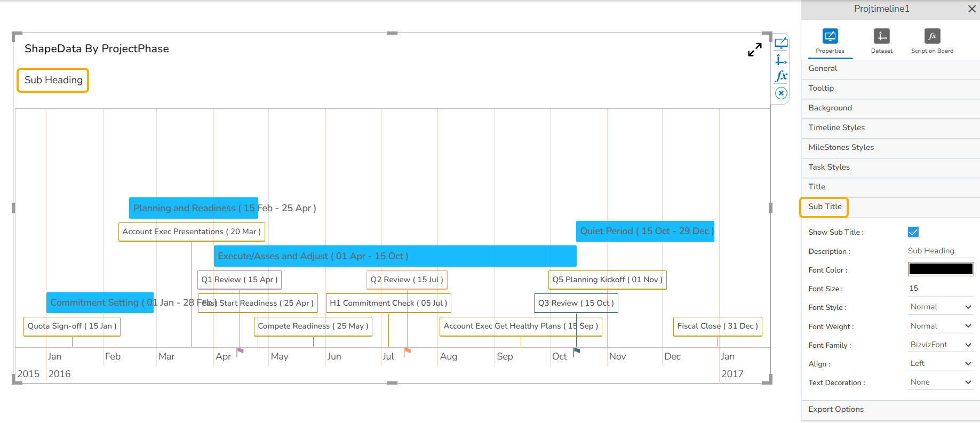Expand the General section
This screenshot has height=423, width=980.
tap(890, 69)
